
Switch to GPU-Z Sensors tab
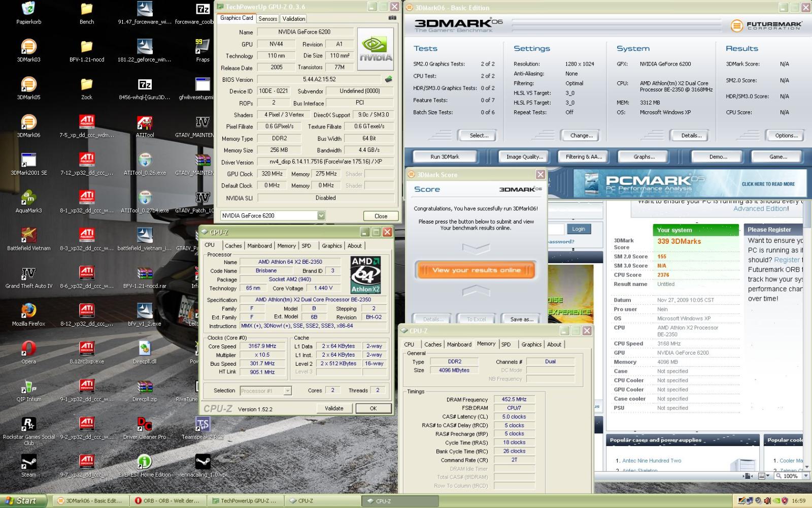[267, 18]
